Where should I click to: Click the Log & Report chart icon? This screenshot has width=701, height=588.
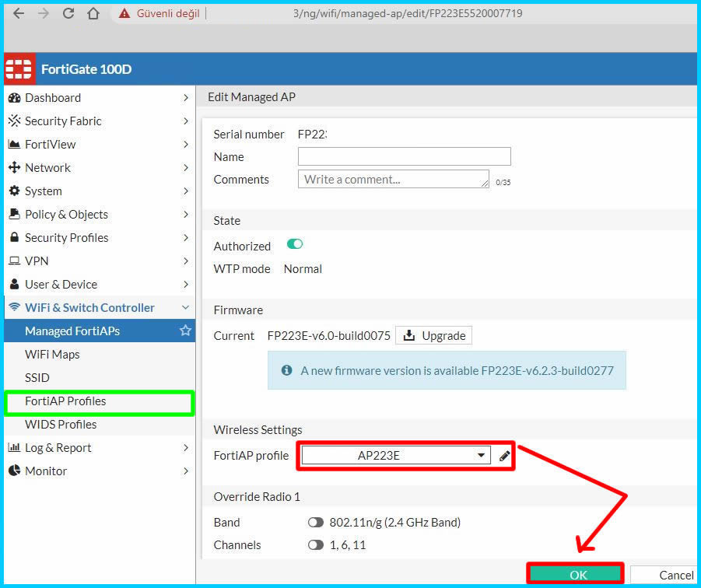[14, 447]
